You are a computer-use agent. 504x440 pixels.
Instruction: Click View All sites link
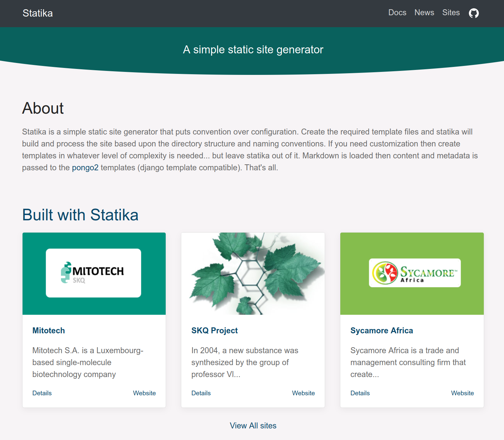pos(253,426)
